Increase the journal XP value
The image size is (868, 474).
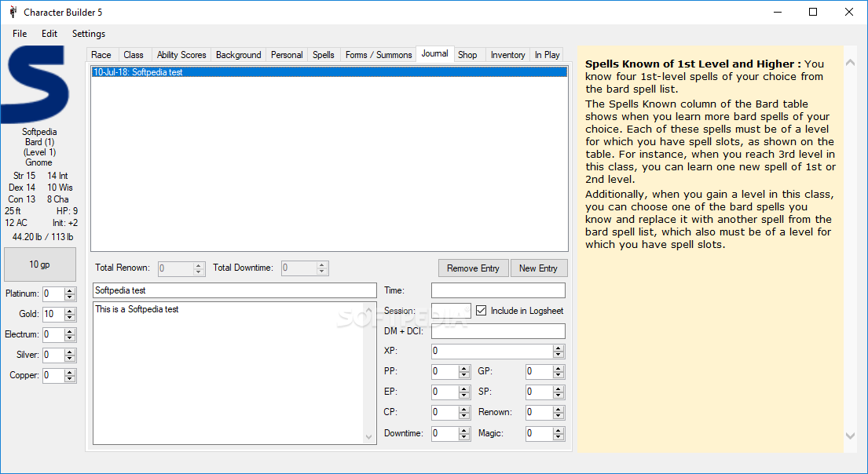point(559,348)
